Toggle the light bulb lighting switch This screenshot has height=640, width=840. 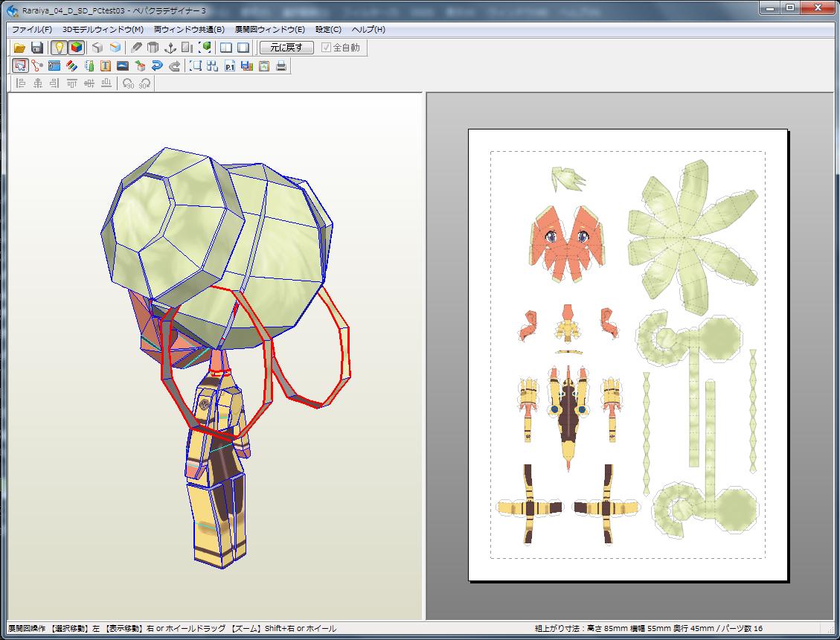pyautogui.click(x=59, y=48)
